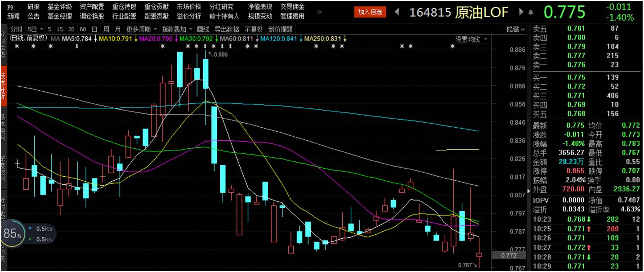Open the 基金经理 menu item
Viewport: 644px width, 272px height.
[x=60, y=16]
